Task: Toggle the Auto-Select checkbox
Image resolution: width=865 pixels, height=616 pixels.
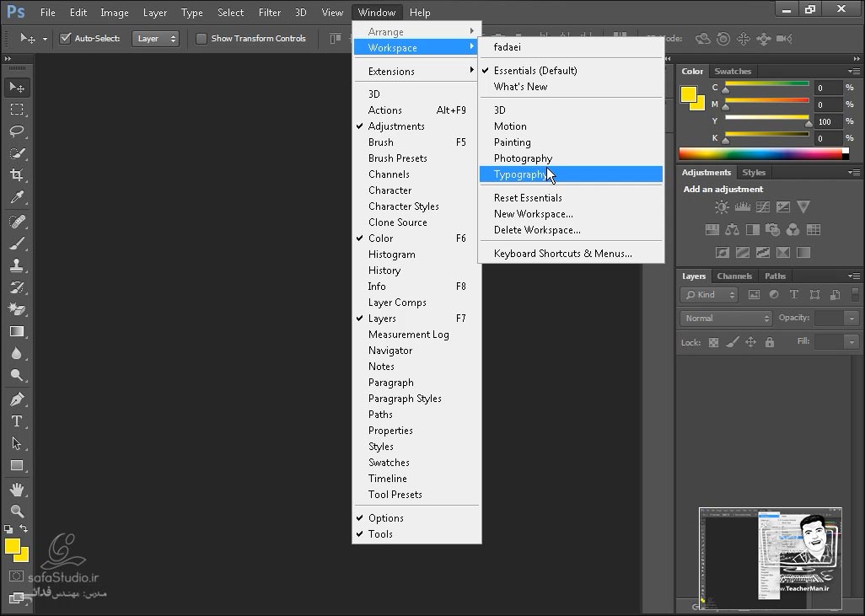Action: tap(66, 38)
